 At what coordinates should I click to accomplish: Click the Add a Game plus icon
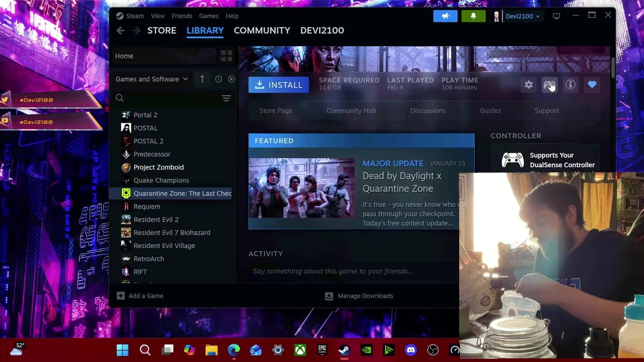121,296
